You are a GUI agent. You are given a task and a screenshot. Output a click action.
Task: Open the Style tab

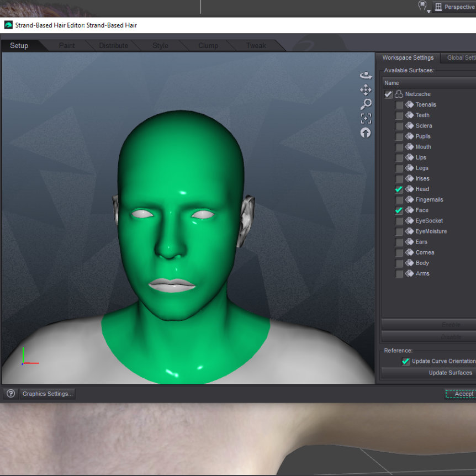pos(160,45)
